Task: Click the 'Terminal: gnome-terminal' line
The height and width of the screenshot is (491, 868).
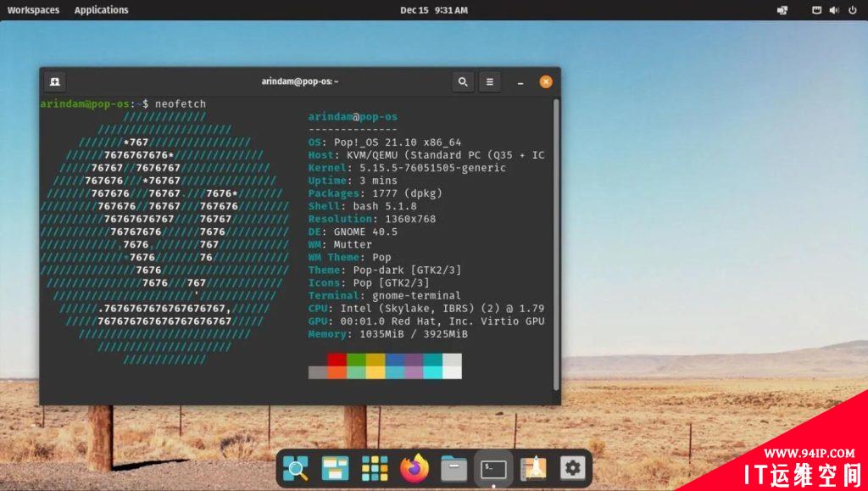Action: pyautogui.click(x=385, y=296)
